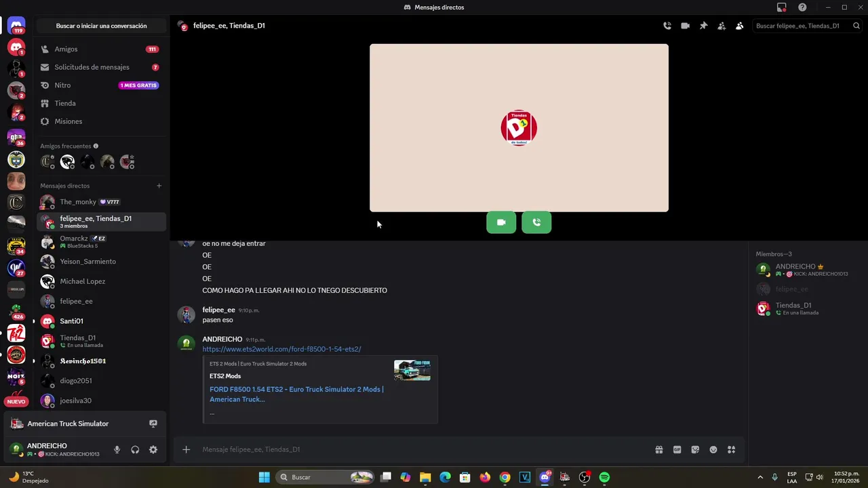The width and height of the screenshot is (868, 488).
Task: Open American Truck Simulator activity panel icon
Action: click(x=153, y=424)
